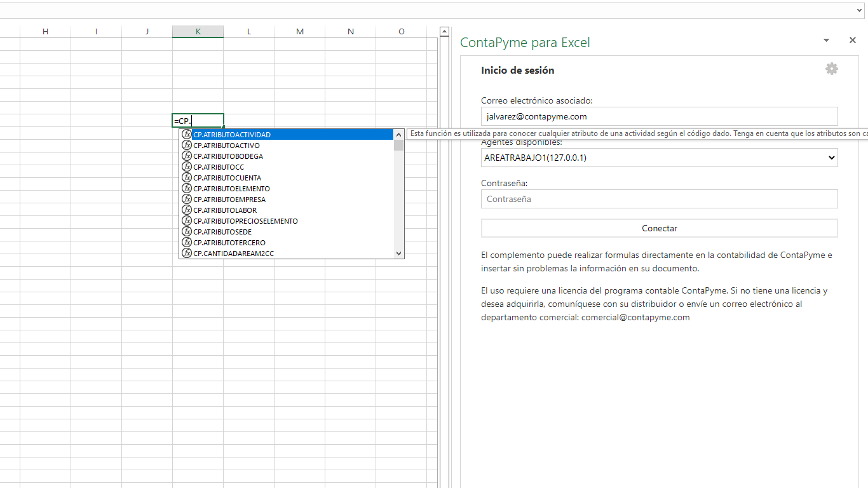Select column K header

(x=198, y=32)
